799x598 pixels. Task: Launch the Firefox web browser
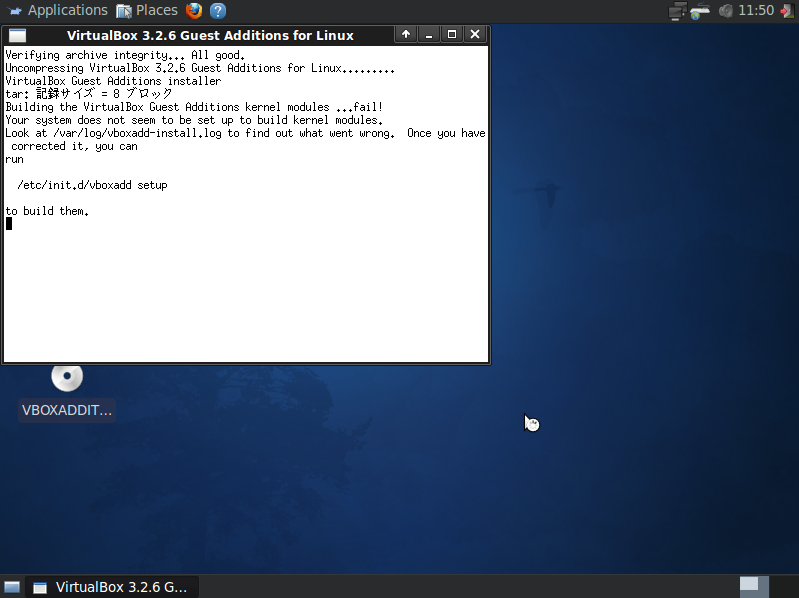pyautogui.click(x=194, y=11)
